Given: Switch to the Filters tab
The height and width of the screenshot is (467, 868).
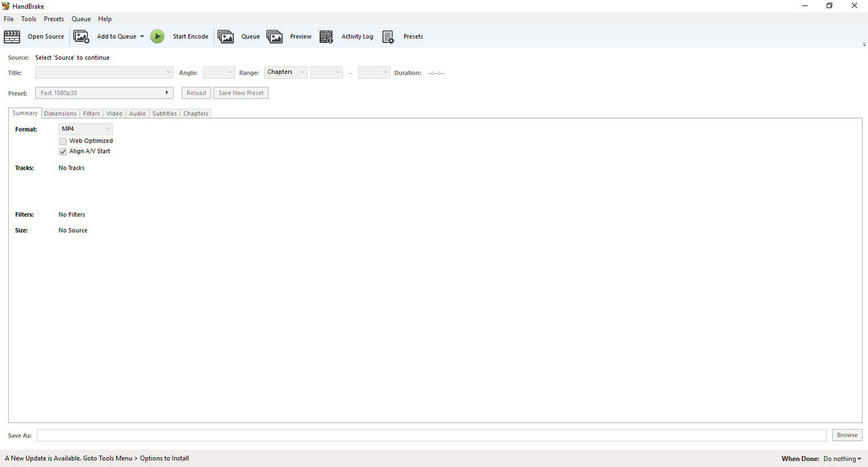Looking at the screenshot, I should [92, 113].
